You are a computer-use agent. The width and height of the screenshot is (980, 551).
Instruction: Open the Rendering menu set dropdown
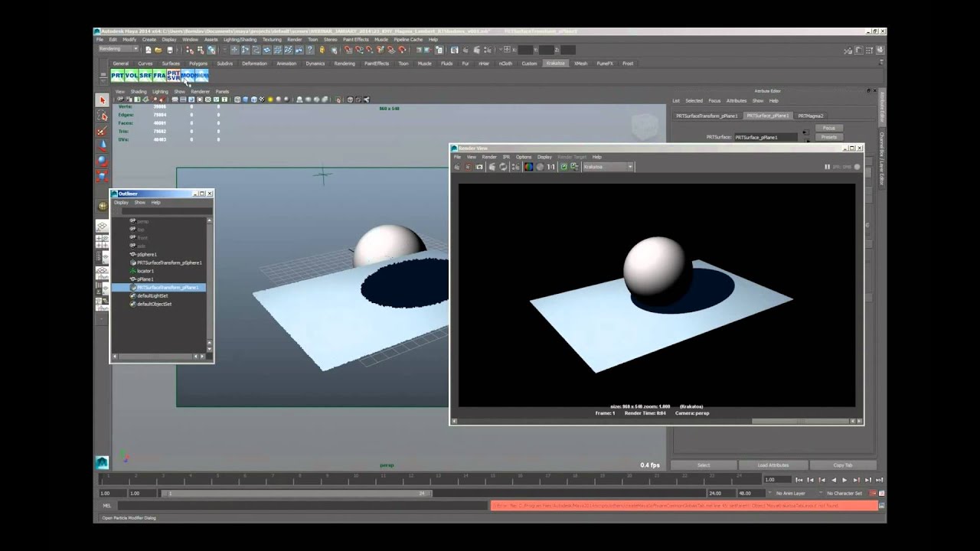point(118,49)
